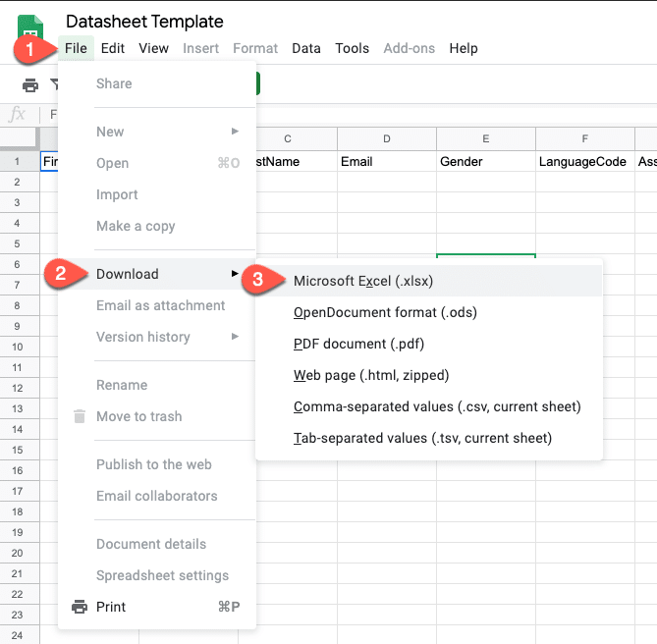
Task: Select row 1 header
Action: [20, 161]
